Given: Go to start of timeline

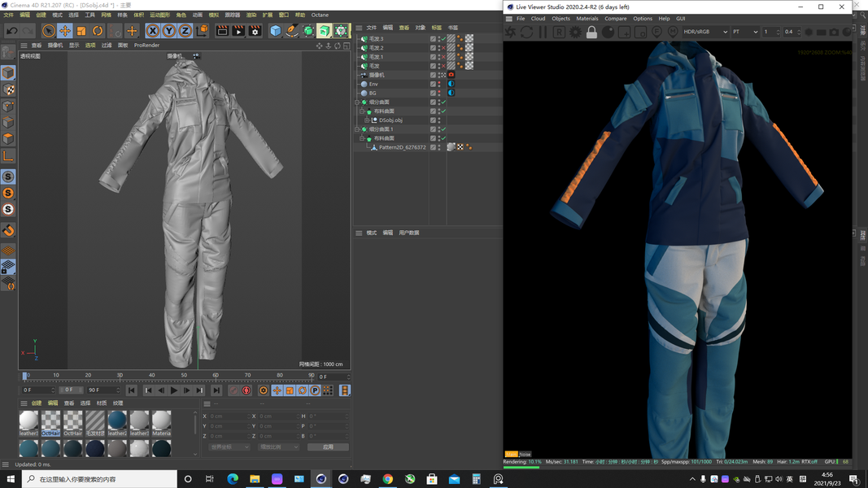Looking at the screenshot, I should click(x=132, y=390).
